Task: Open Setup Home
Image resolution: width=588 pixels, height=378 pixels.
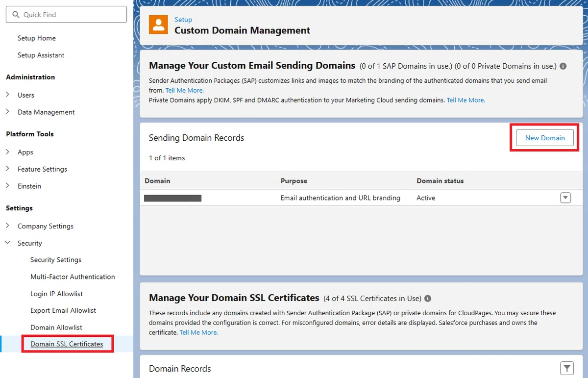Action: pyautogui.click(x=37, y=38)
